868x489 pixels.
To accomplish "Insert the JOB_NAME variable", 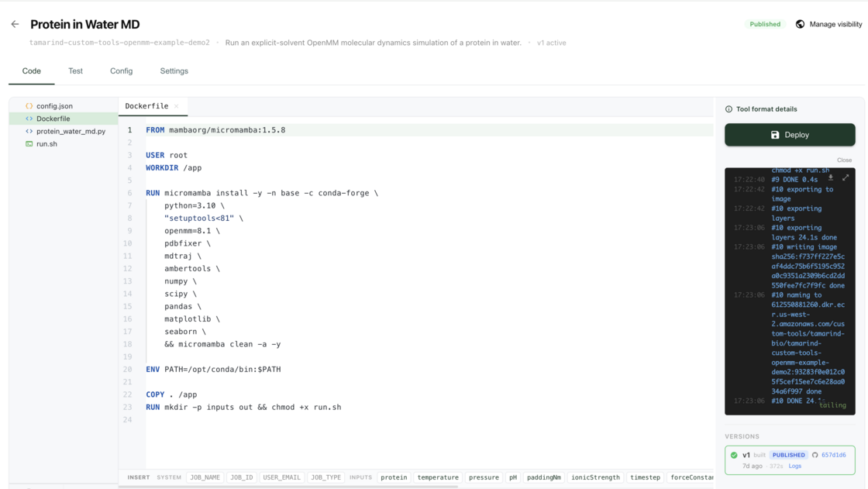I will click(x=205, y=477).
